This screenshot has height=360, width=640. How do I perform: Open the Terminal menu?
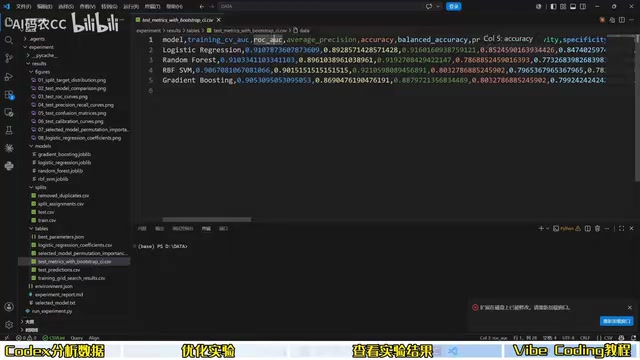[x=152, y=7]
